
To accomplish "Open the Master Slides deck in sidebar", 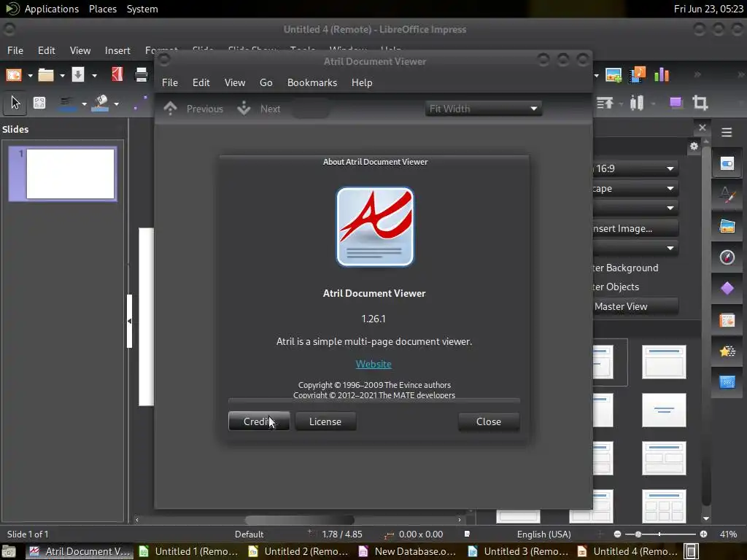I will [x=727, y=382].
